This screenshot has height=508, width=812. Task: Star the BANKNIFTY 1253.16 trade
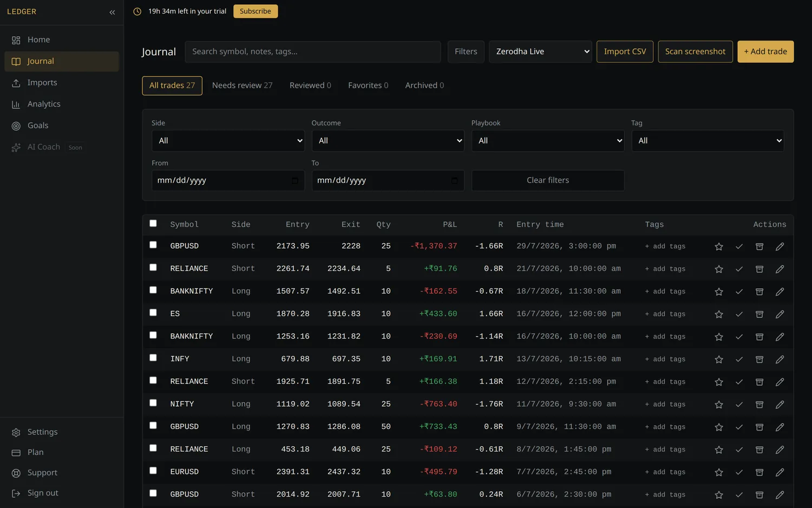[x=719, y=337]
